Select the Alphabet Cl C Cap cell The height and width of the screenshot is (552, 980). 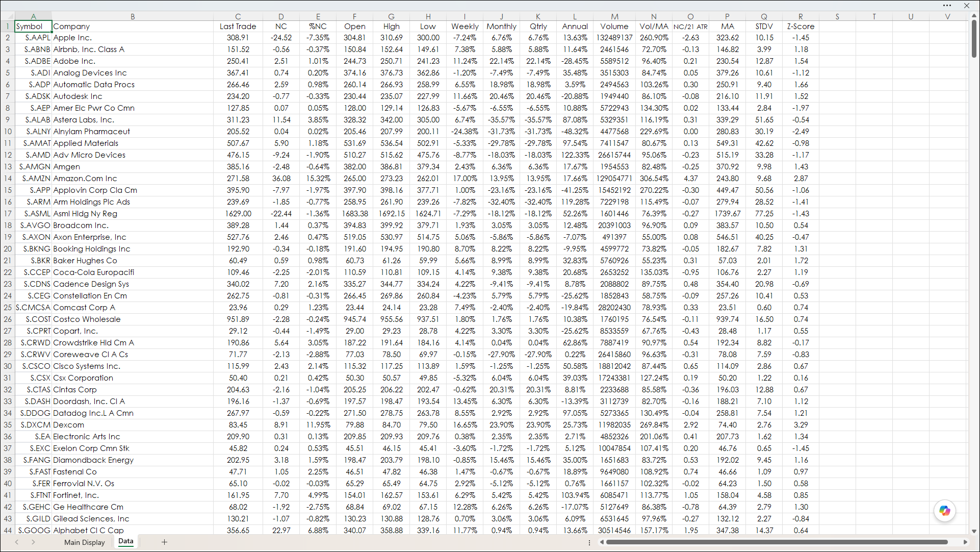(133, 531)
